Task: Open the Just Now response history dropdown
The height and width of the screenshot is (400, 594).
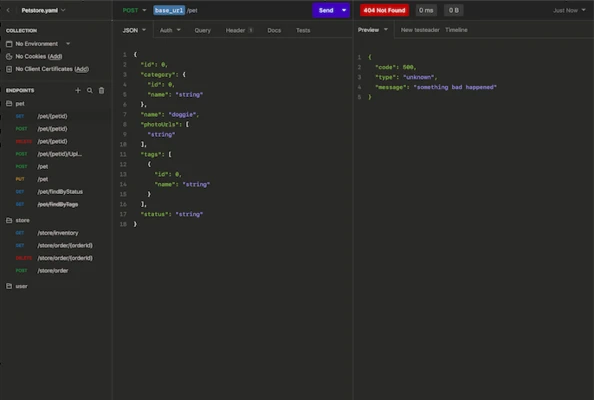Action: [569, 10]
